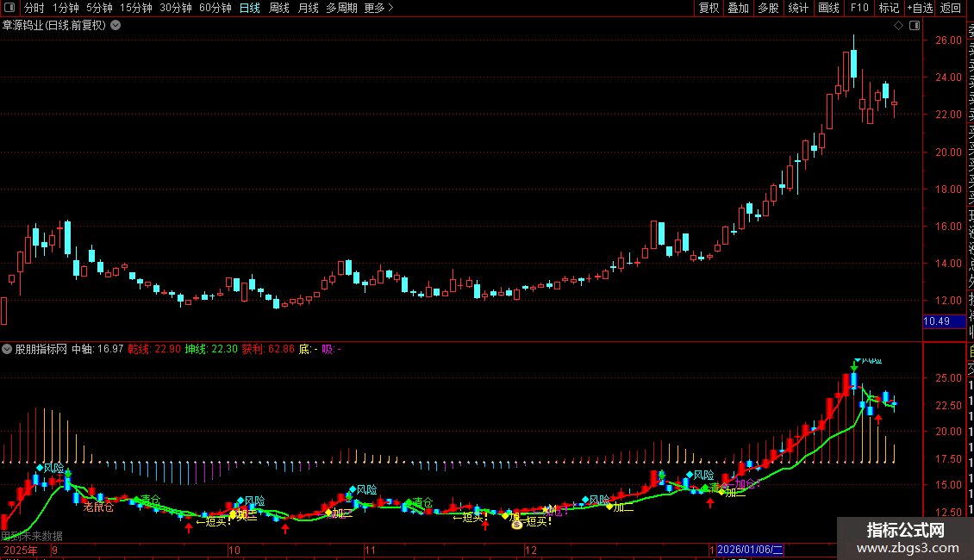The width and height of the screenshot is (974, 560).
Task: Expand the 股朋指标网 indicator dropdown
Action: click(7, 349)
